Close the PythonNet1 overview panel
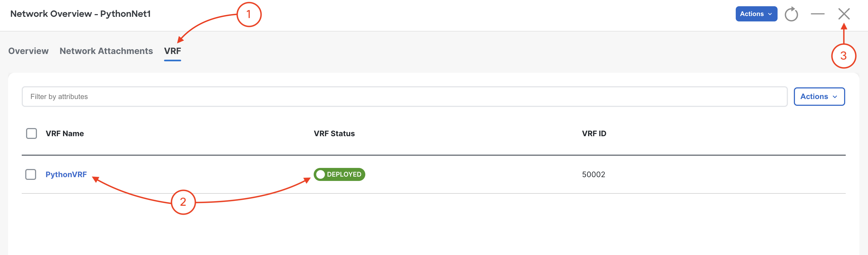 tap(844, 14)
